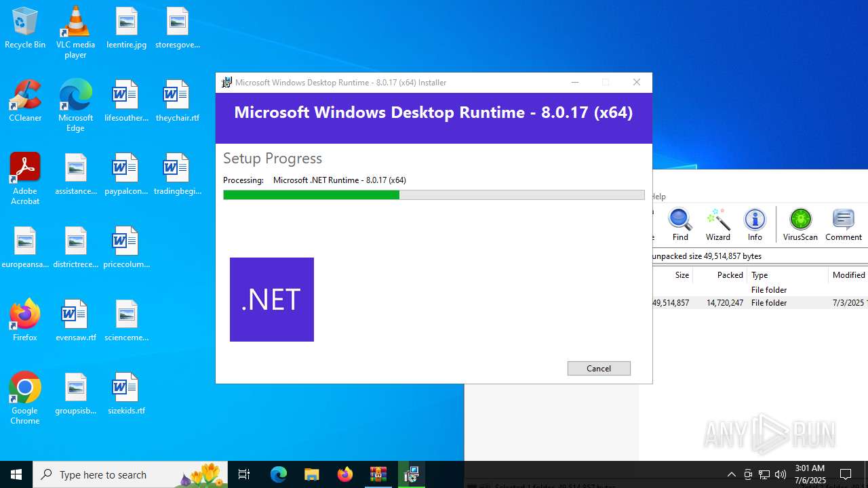
Task: Show archive Info in WinRAR
Action: coord(755,225)
